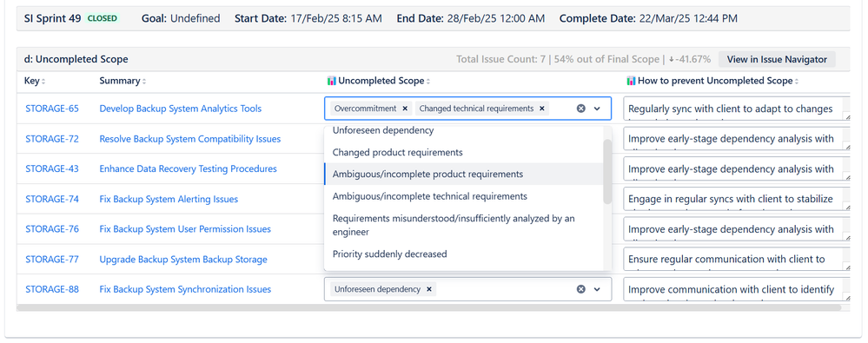The image size is (868, 343).
Task: Click the dropdown list vertical scrollbar
Action: point(607,172)
